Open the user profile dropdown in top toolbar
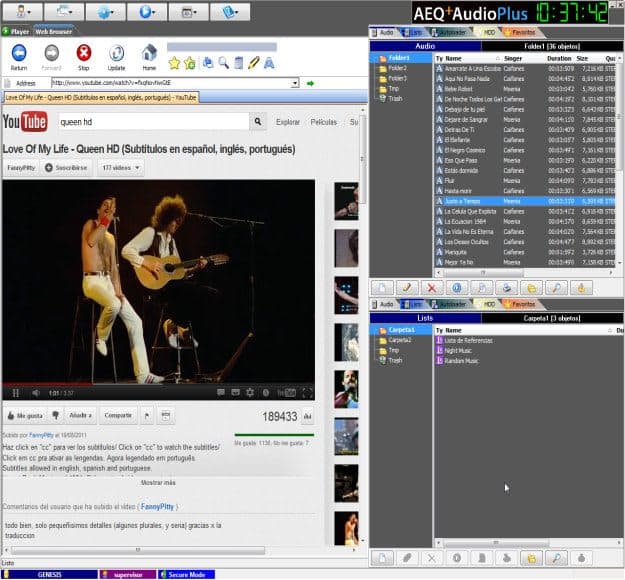Viewport: 625px width, 580px height. (x=23, y=12)
